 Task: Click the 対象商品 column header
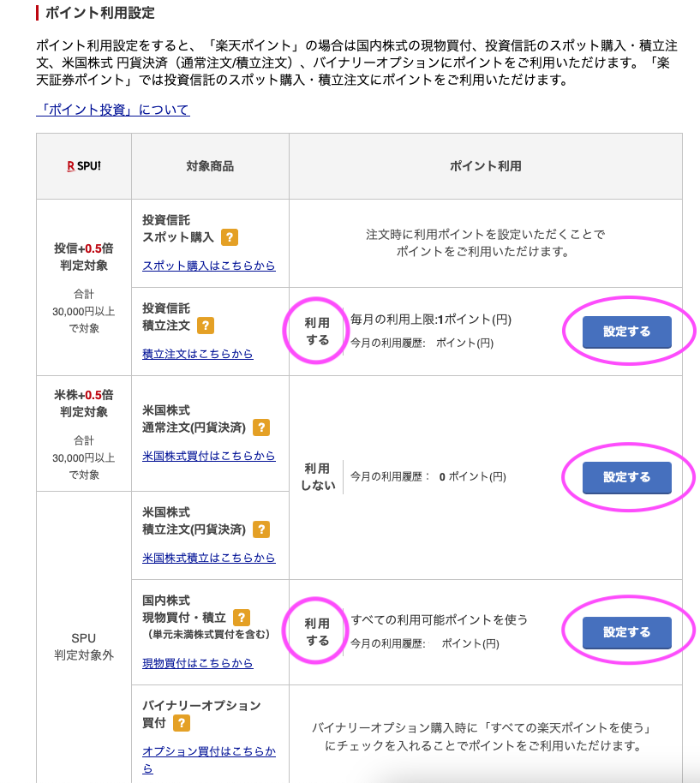click(210, 166)
